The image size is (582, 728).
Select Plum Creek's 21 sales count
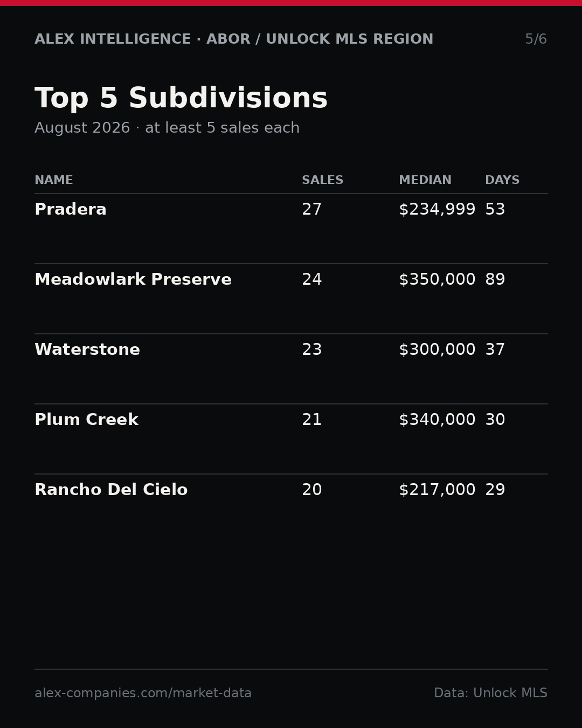pos(311,420)
